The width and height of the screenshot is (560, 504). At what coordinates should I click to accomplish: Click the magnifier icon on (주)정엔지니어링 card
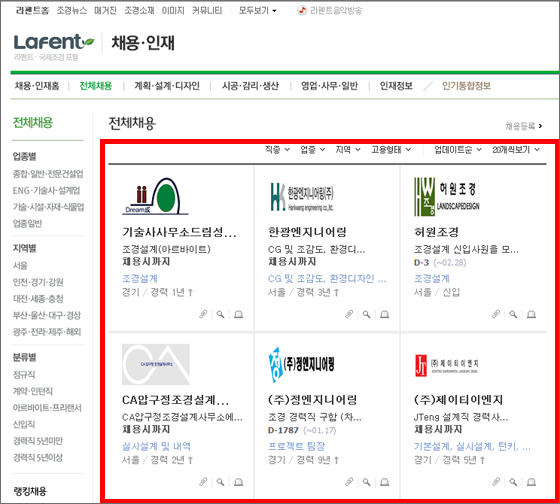point(367,482)
